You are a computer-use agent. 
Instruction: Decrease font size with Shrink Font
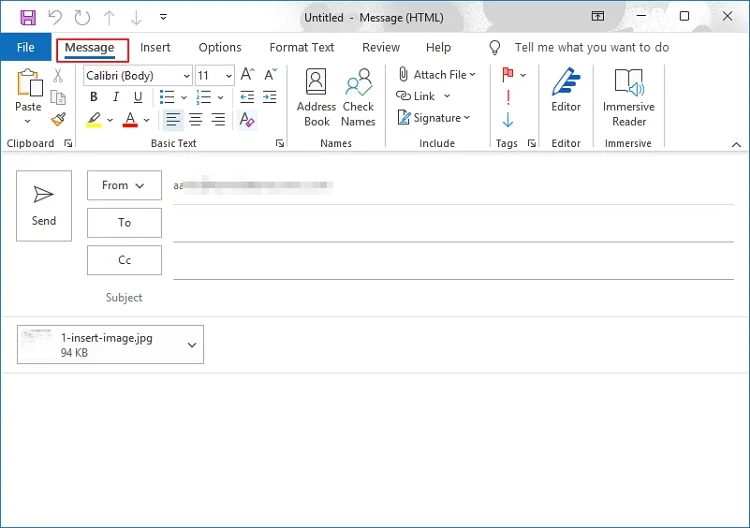point(270,75)
